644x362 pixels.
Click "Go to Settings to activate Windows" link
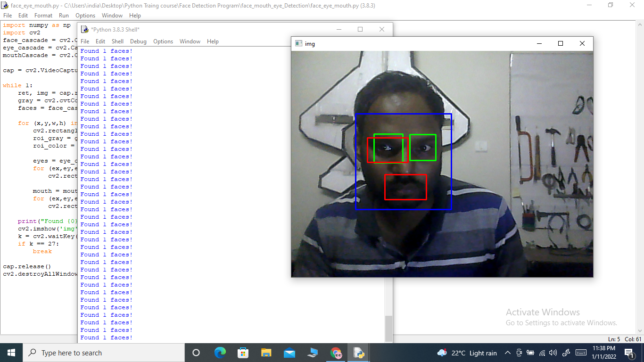(x=561, y=323)
